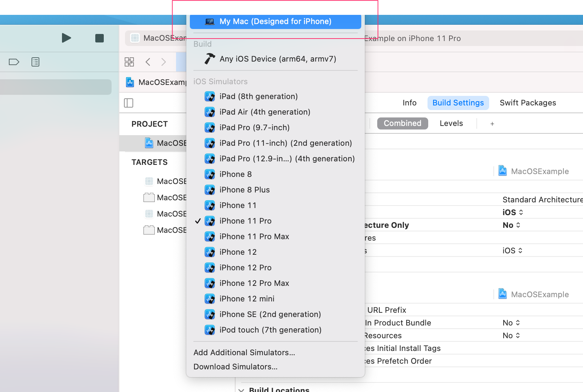Select the first MacOSExample app target
This screenshot has width=583, height=392.
165,181
